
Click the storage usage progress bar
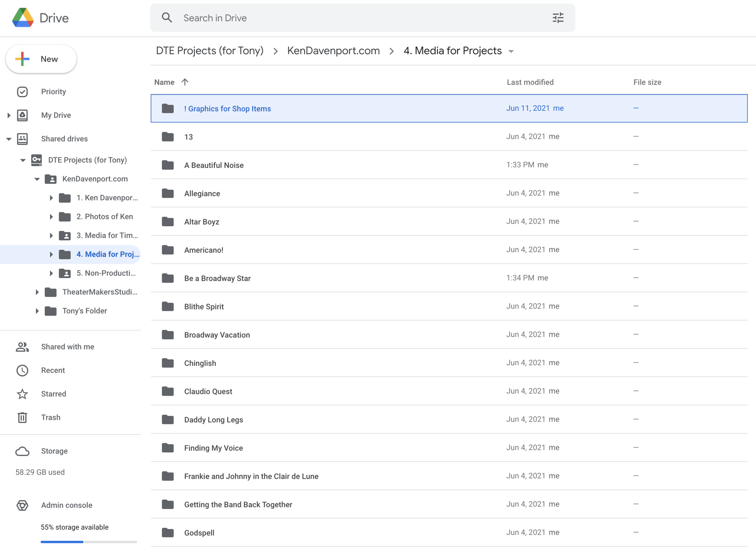pyautogui.click(x=89, y=542)
